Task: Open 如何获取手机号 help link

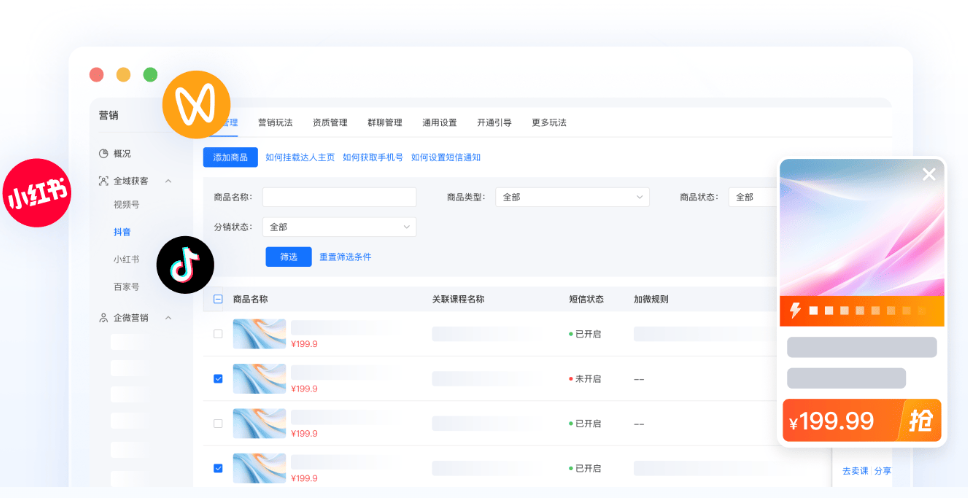Action: 373,157
